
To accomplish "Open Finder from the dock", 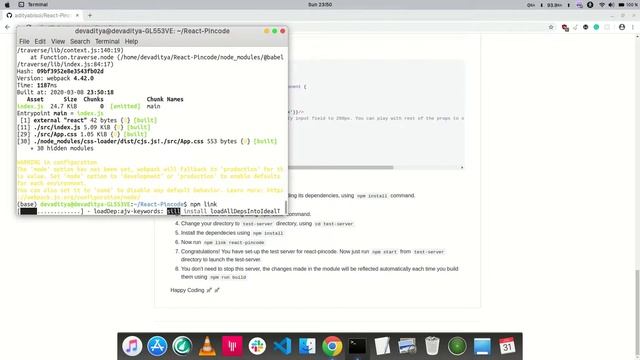I will [x=307, y=346].
